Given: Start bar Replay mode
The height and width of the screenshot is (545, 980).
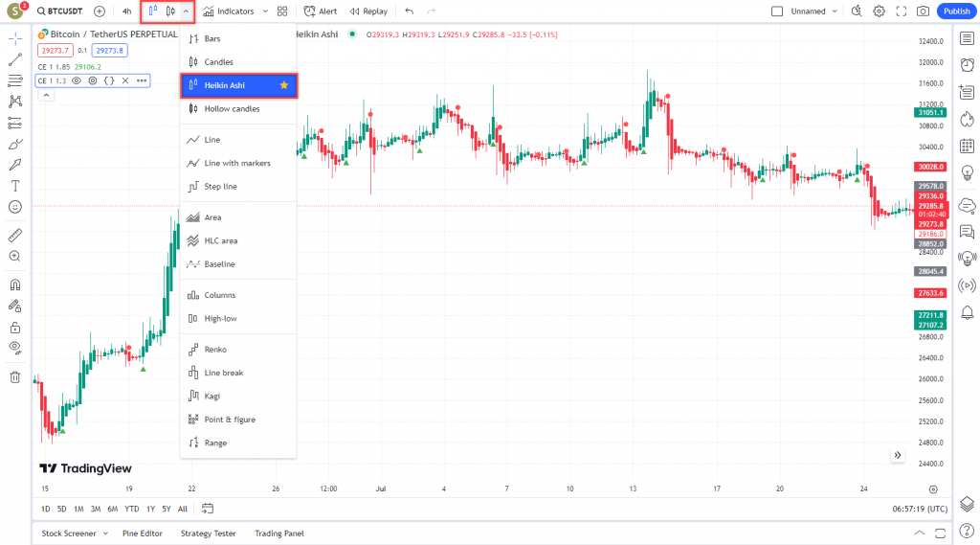Looking at the screenshot, I should point(368,11).
